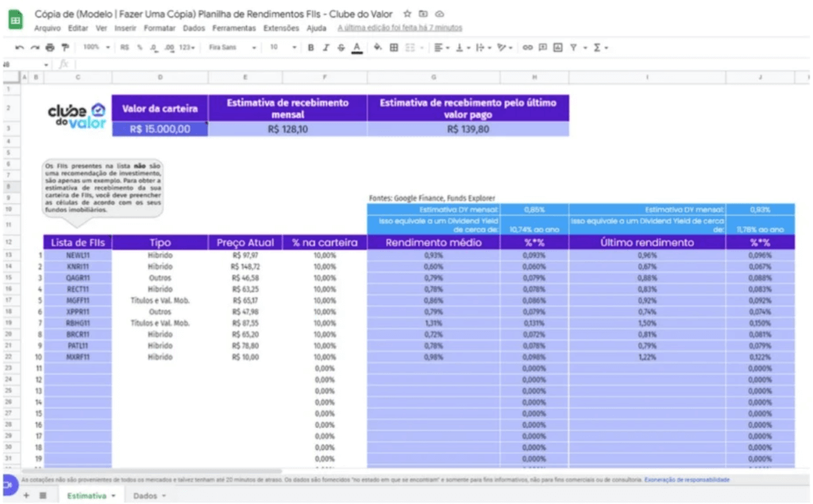The width and height of the screenshot is (813, 504).
Task: Check the cloud save status icon
Action: (x=439, y=14)
